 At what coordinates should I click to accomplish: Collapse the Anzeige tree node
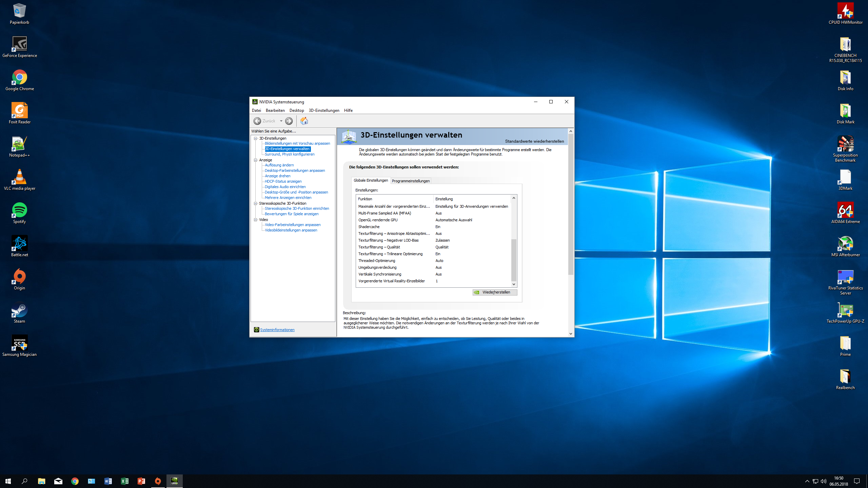pyautogui.click(x=256, y=160)
